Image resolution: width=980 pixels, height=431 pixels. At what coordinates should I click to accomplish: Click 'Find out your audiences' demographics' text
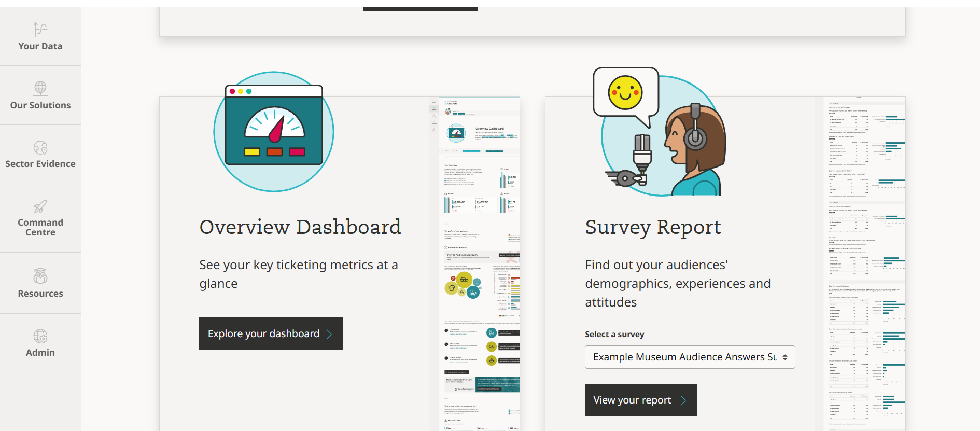pos(678,284)
